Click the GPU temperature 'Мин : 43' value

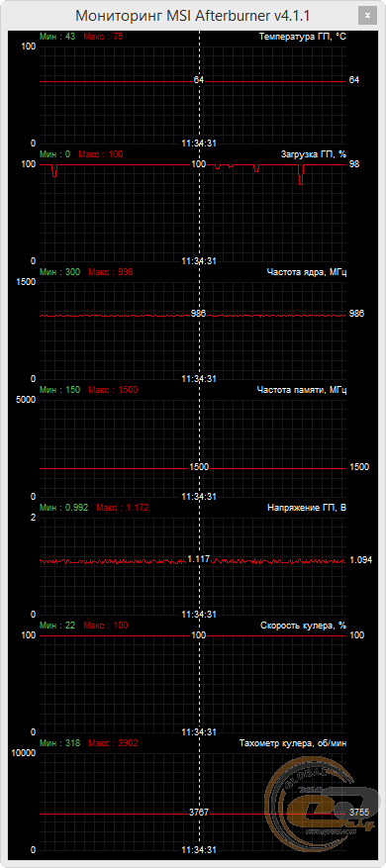(x=57, y=37)
